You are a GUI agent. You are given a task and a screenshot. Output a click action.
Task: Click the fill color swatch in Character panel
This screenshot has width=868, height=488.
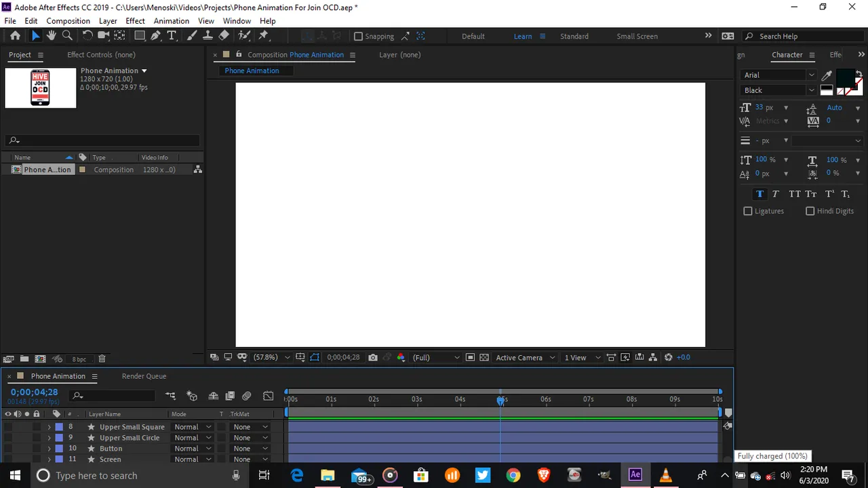[x=845, y=78]
